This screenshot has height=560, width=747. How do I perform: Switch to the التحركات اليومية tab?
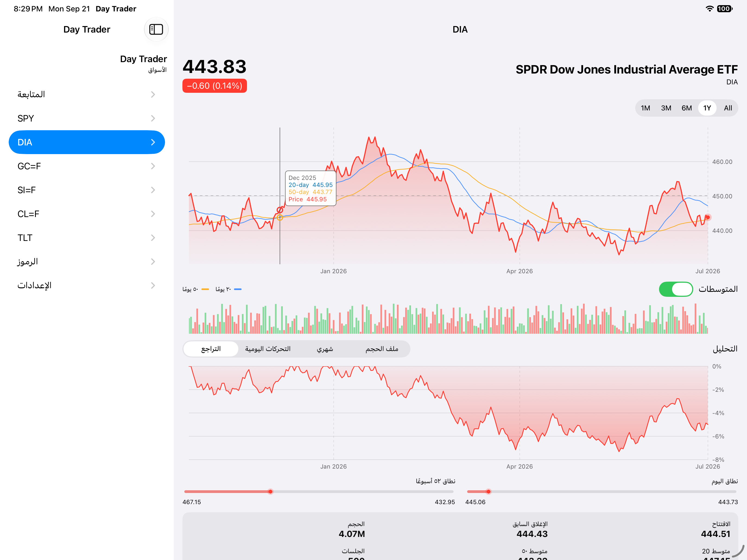(268, 349)
